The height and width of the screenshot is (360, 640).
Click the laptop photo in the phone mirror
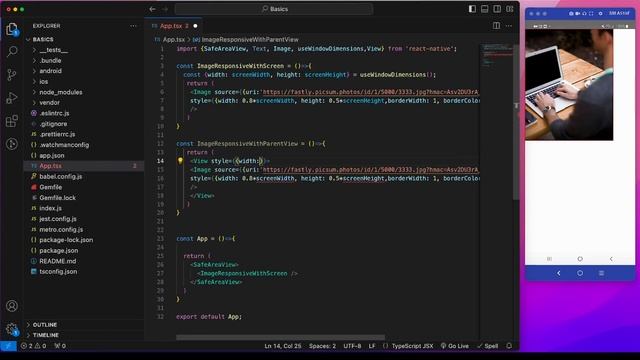point(569,84)
